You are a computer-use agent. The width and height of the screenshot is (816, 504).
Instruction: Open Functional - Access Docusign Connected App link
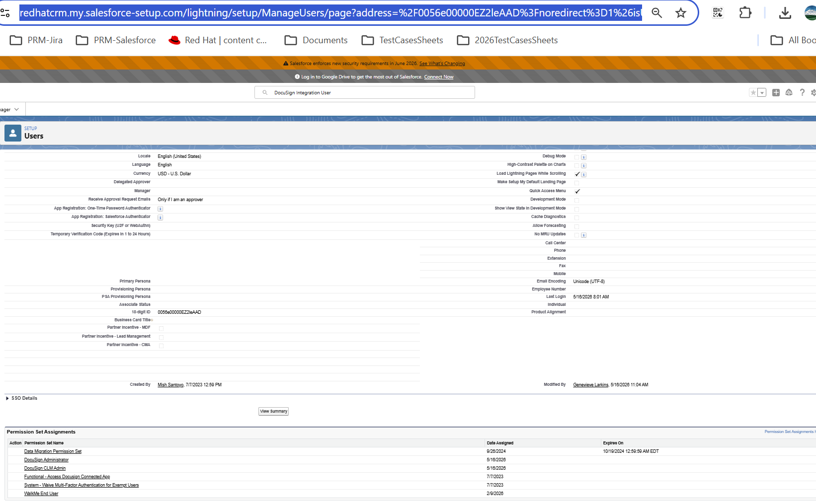[67, 477]
